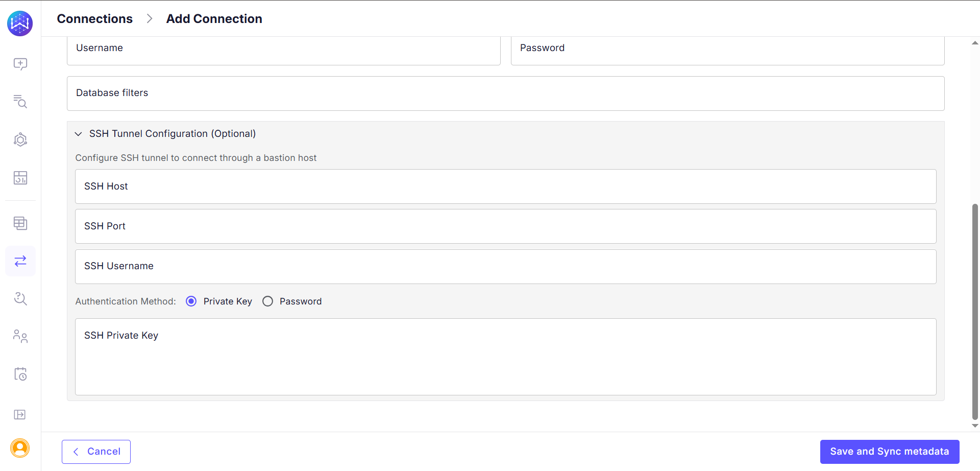Collapse SSH Tunnel Configuration section
Screen dimensions: 980x471
pos(78,134)
